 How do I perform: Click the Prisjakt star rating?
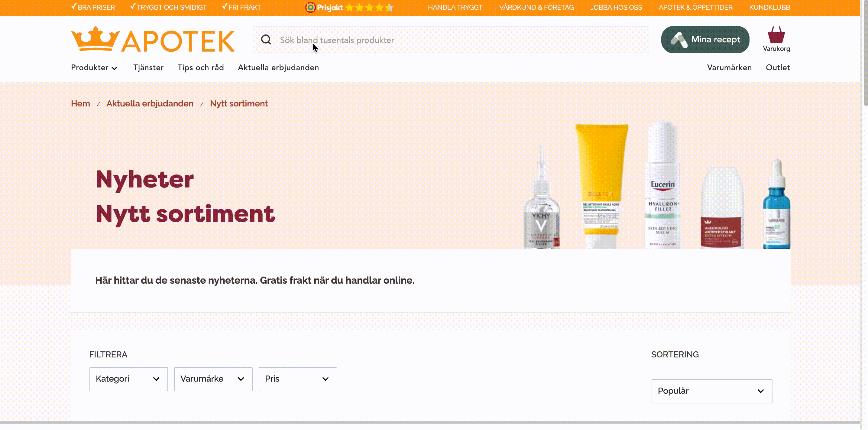pos(369,8)
